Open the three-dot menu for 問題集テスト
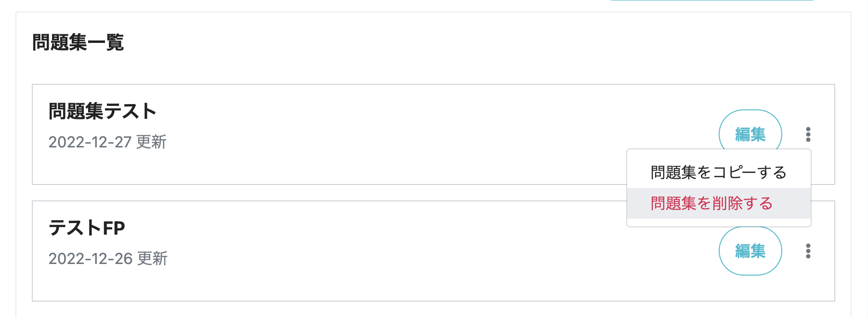The height and width of the screenshot is (317, 868). click(808, 134)
